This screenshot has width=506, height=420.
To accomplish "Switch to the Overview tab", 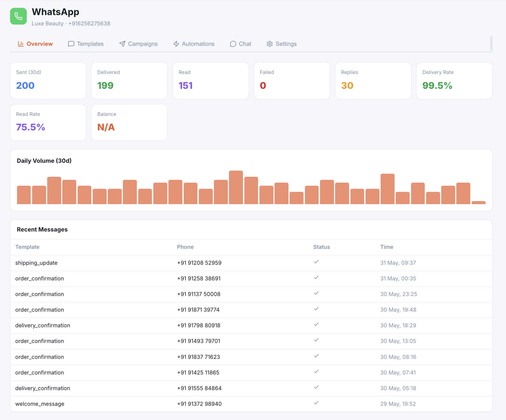I will point(35,44).
